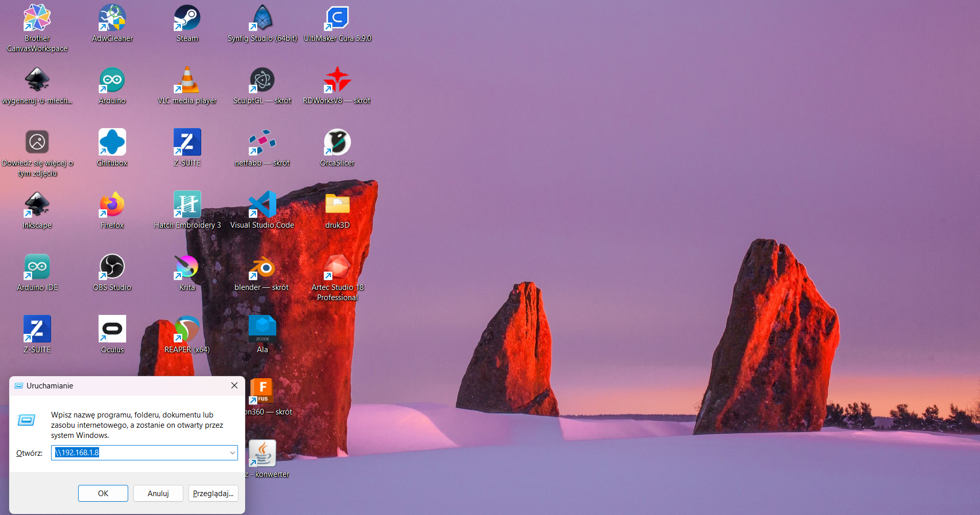
Task: Click the Anuluj button
Action: (158, 494)
